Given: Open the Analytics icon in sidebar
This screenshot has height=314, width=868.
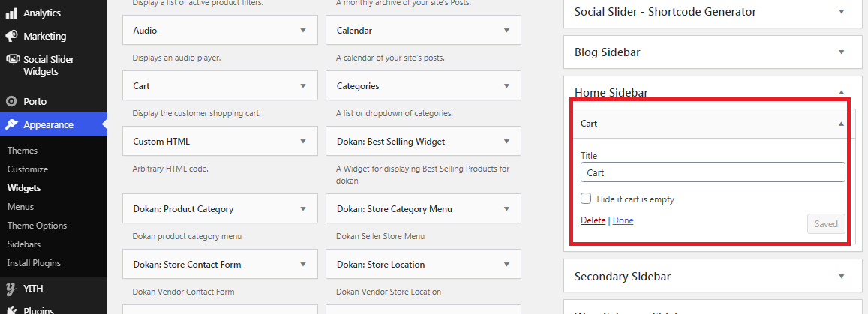Looking at the screenshot, I should click(x=11, y=13).
